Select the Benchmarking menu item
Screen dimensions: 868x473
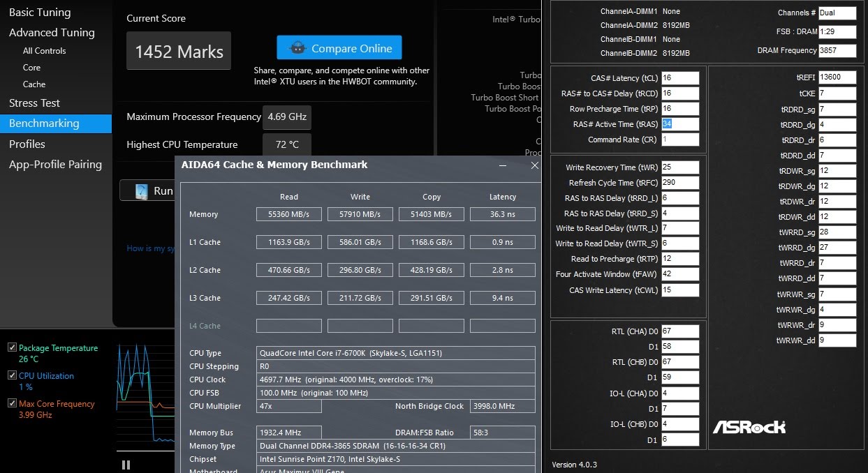pyautogui.click(x=56, y=123)
